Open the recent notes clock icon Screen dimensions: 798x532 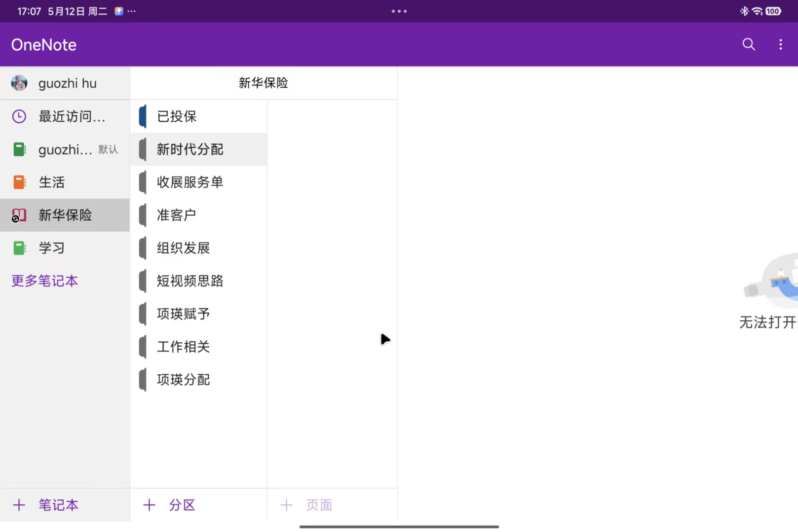[19, 116]
